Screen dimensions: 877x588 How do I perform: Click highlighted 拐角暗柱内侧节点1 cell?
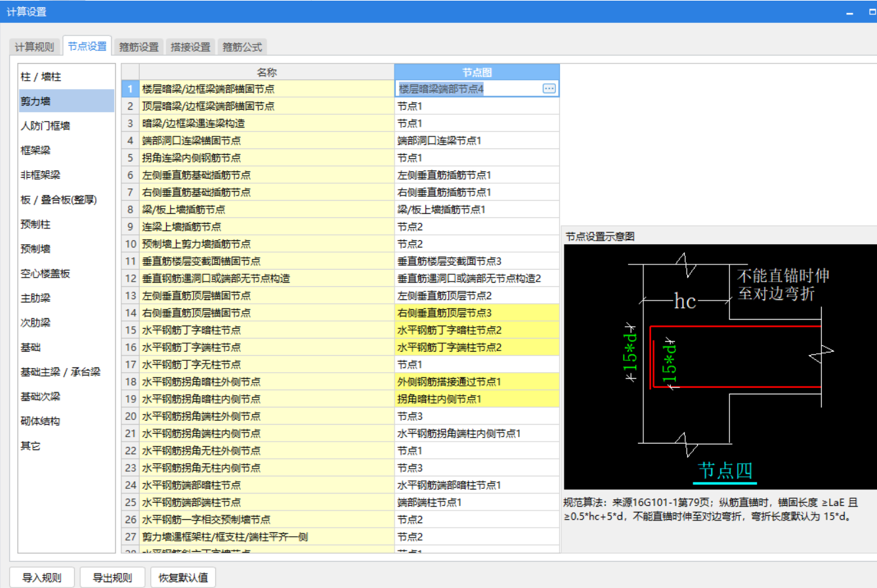click(x=477, y=399)
